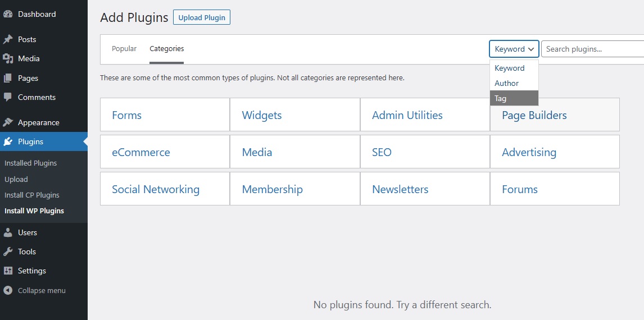Click into the Search plugins field

[593, 49]
